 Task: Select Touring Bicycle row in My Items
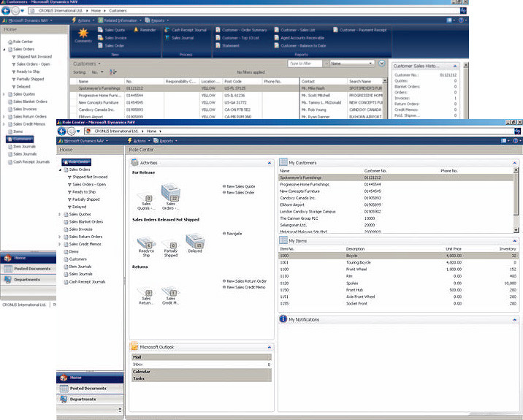click(398, 262)
